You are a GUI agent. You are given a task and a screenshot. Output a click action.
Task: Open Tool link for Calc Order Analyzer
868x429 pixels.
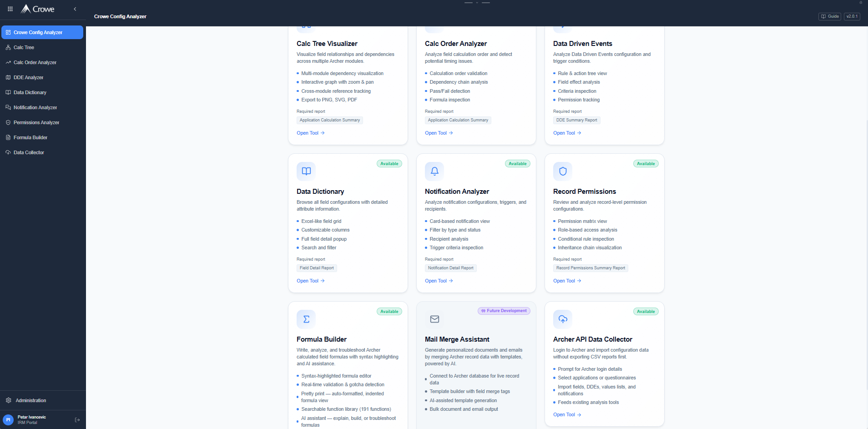click(x=439, y=133)
